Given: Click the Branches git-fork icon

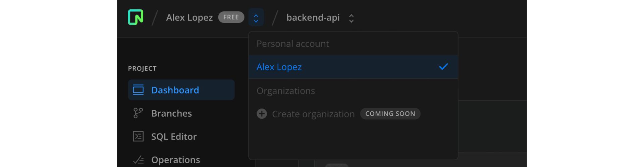Looking at the screenshot, I should [x=138, y=113].
